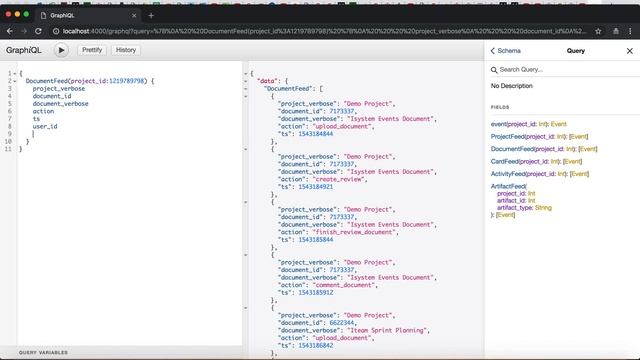Close the documentation explorer panel

(629, 51)
